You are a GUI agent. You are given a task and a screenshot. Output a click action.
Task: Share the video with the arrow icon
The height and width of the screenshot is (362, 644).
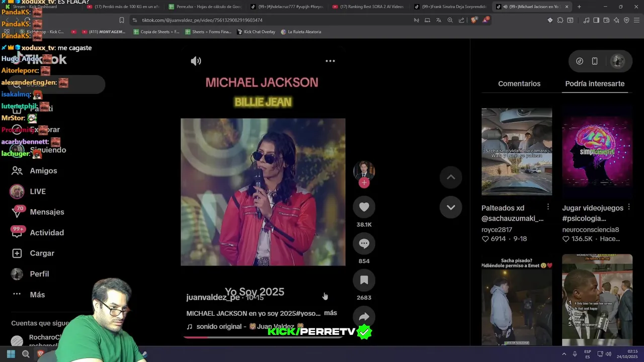tap(364, 317)
